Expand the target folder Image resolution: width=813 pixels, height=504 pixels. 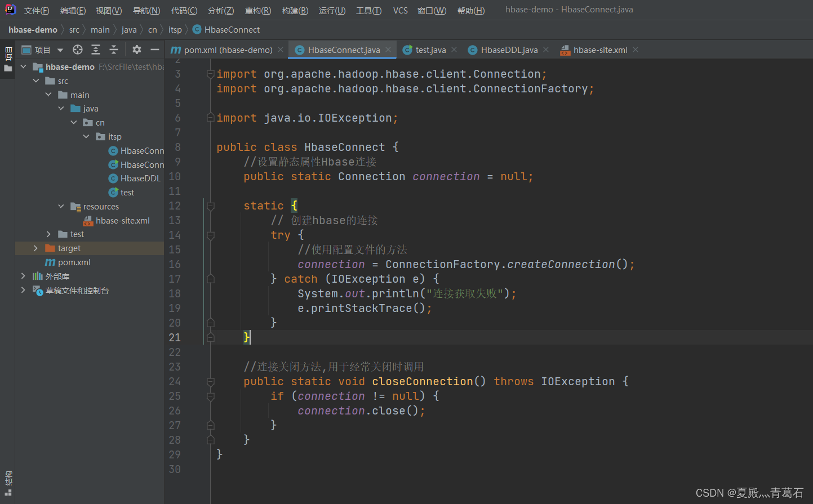click(x=36, y=248)
